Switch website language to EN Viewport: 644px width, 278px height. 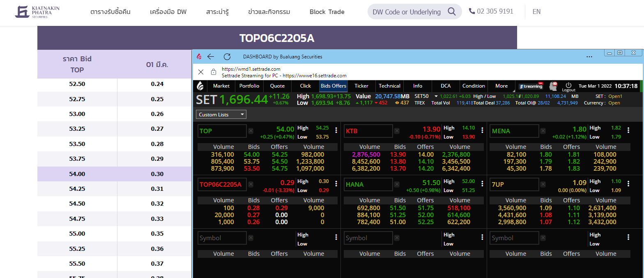pyautogui.click(x=536, y=12)
